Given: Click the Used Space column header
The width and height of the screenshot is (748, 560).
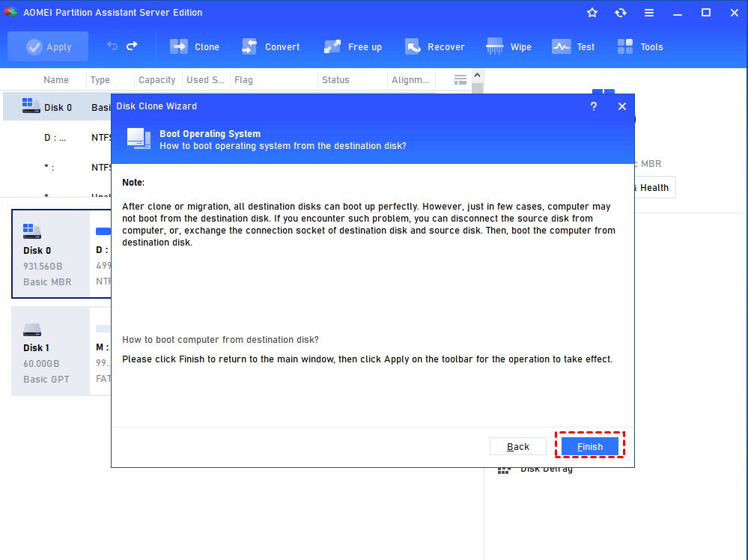Looking at the screenshot, I should pyautogui.click(x=206, y=80).
